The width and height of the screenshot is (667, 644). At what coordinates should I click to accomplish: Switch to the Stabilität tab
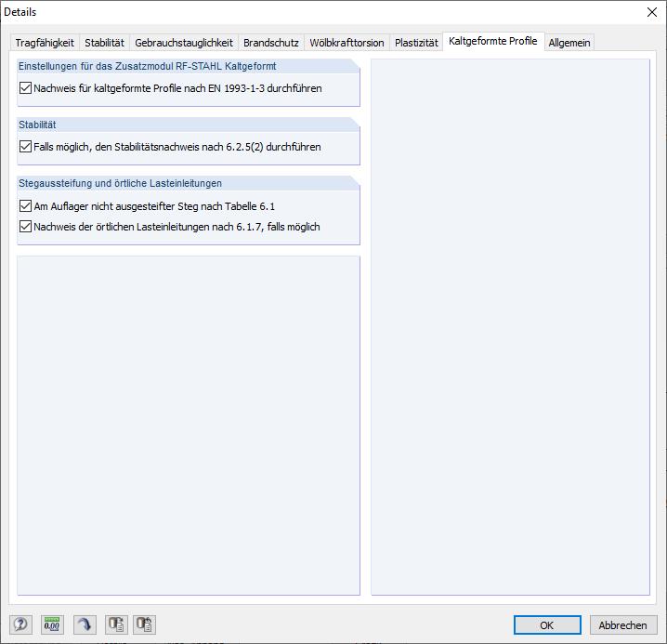click(x=104, y=43)
